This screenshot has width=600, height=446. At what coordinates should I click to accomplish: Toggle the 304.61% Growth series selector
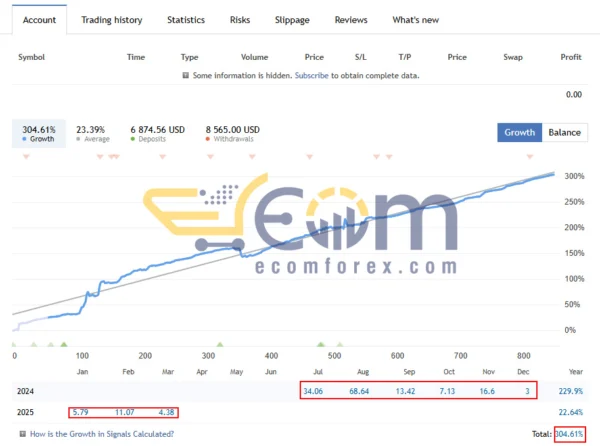[36, 134]
